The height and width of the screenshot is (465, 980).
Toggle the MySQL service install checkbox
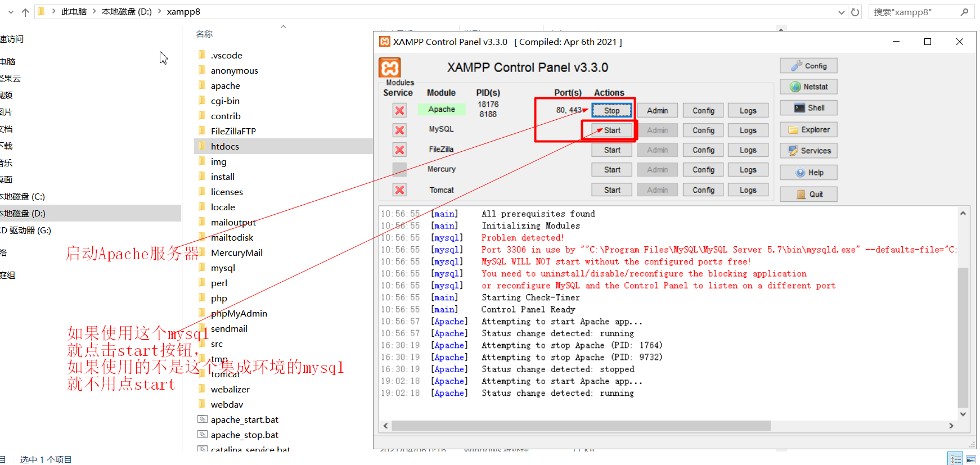399,130
